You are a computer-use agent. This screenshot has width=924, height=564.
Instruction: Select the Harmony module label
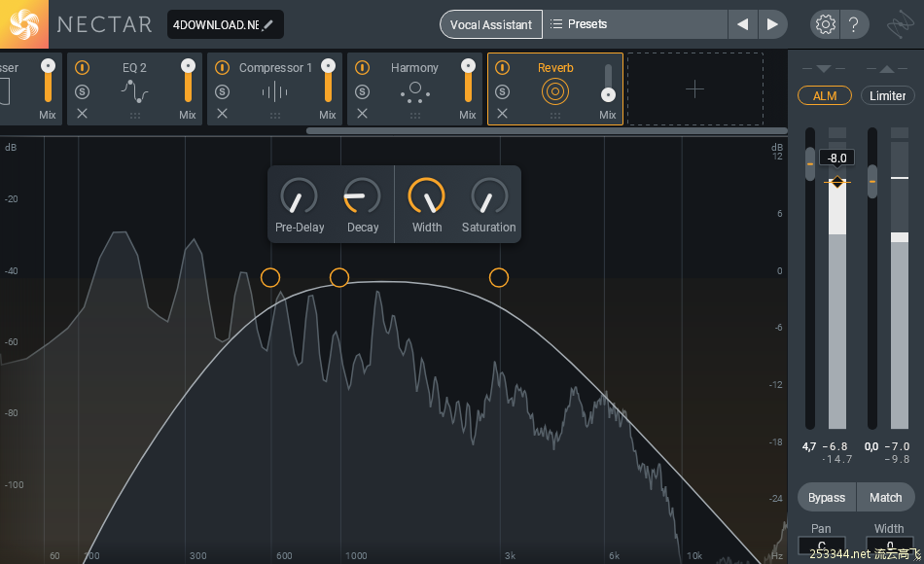(415, 68)
